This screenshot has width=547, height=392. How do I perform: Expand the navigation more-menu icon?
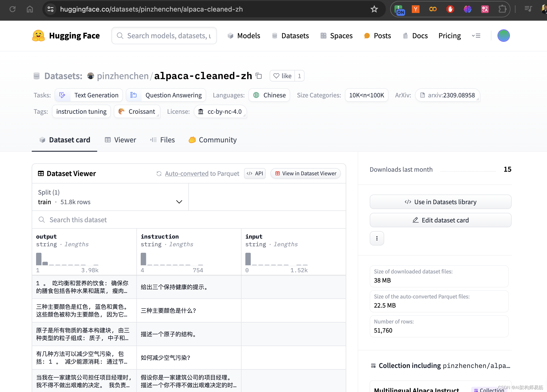(476, 36)
